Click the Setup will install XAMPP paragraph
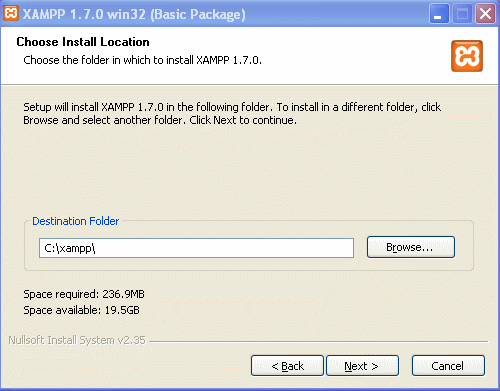500x391 pixels. [232, 113]
